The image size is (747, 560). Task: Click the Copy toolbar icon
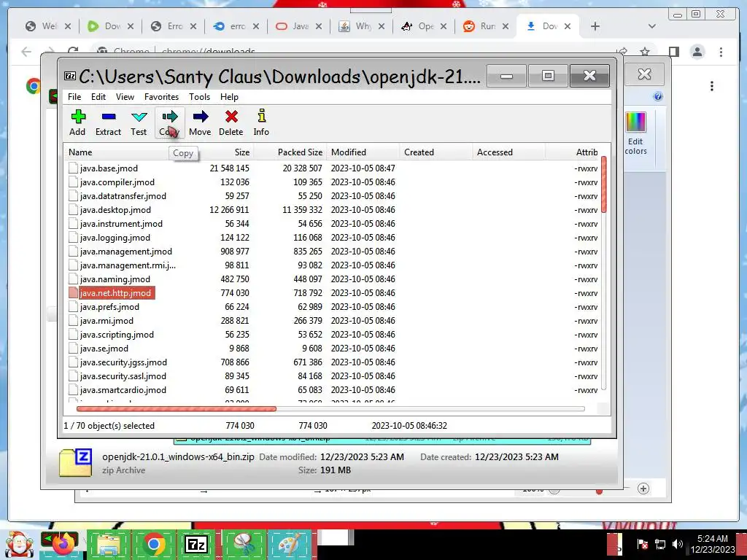(x=169, y=122)
